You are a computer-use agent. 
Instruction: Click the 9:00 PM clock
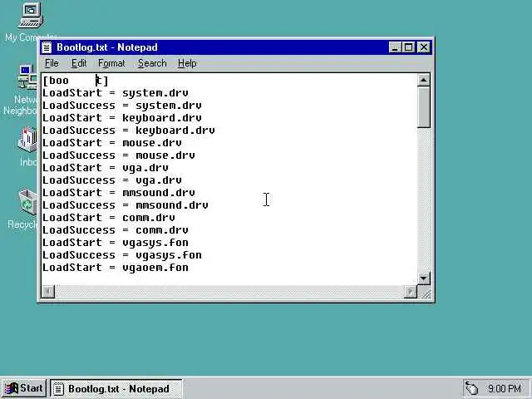pyautogui.click(x=505, y=388)
